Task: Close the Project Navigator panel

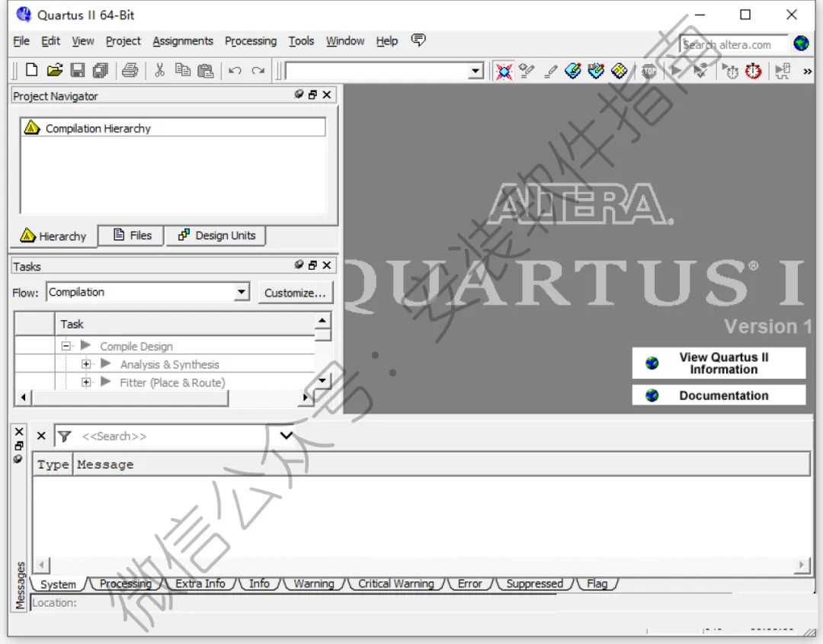Action: click(x=326, y=95)
